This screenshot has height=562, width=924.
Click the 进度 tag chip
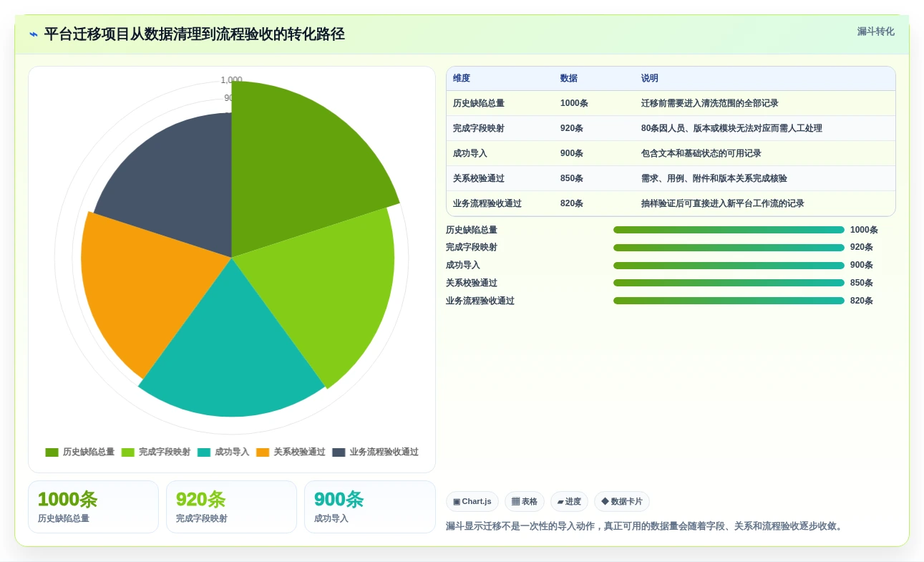[569, 502]
